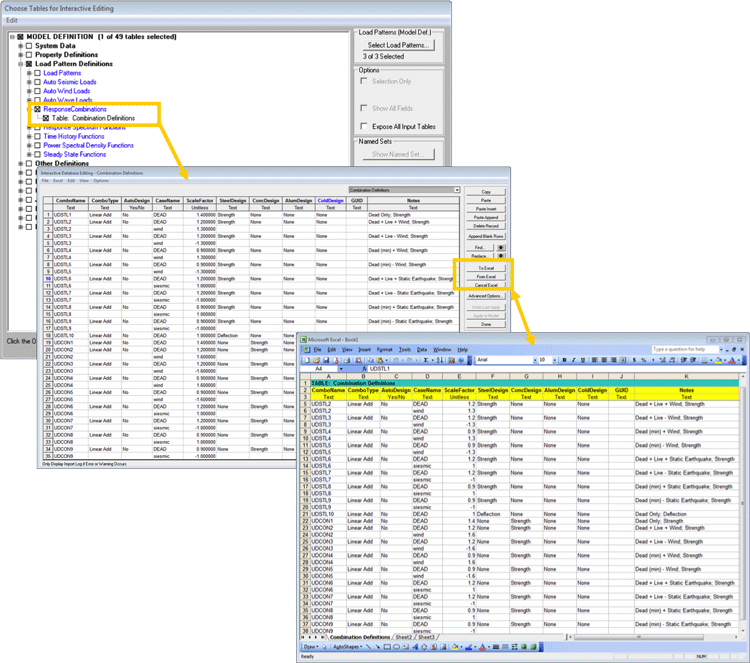Open the File menu in Excel
Viewport: 750px width, 663px height.
coord(317,350)
